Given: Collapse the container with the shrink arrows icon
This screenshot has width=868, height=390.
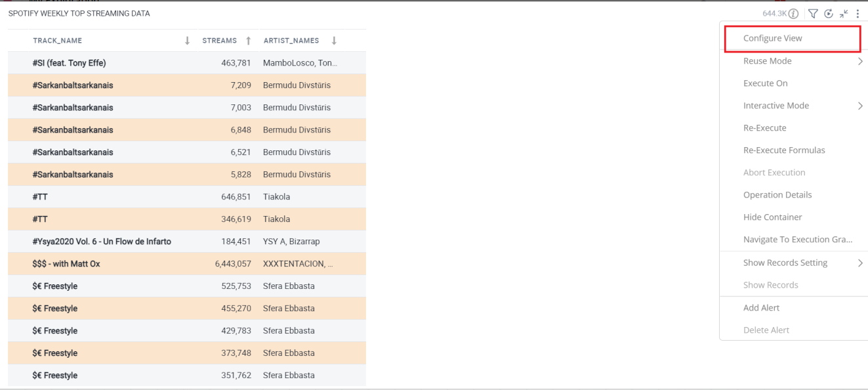Looking at the screenshot, I should (x=844, y=13).
